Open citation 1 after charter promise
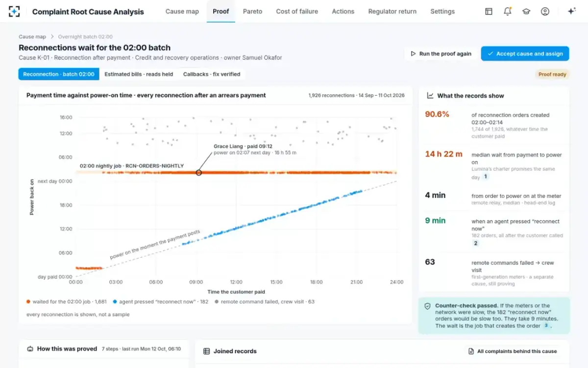This screenshot has width=588, height=368. click(486, 177)
